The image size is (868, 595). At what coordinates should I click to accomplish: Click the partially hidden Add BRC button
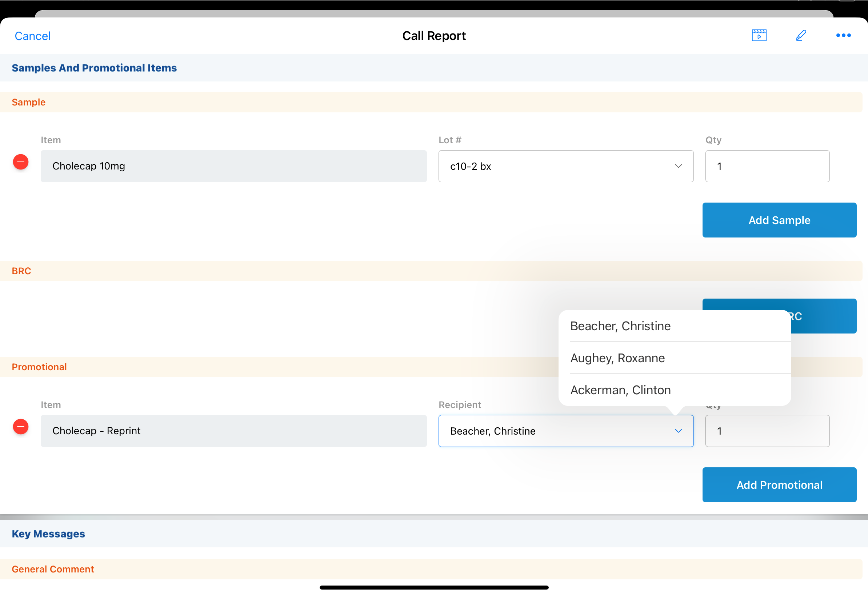824,316
